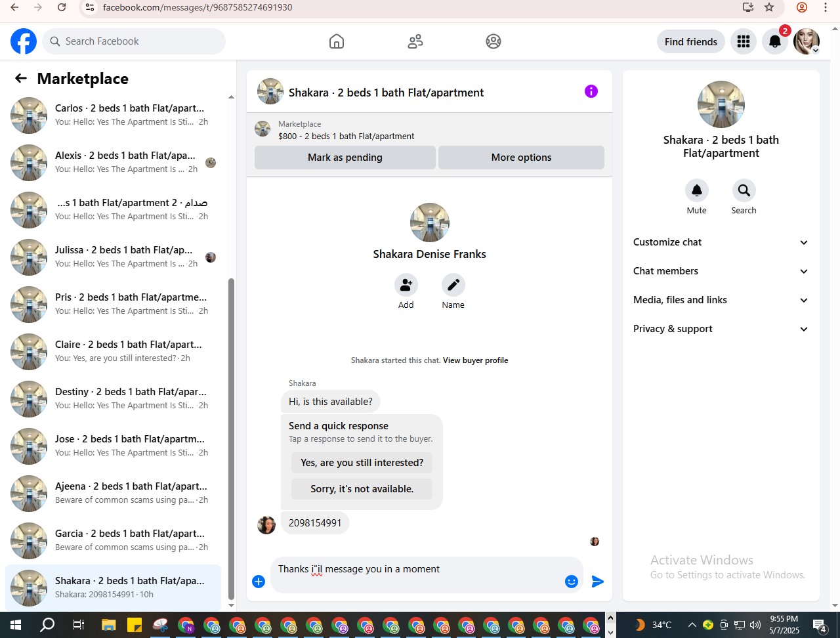Reload the browser page

click(62, 7)
